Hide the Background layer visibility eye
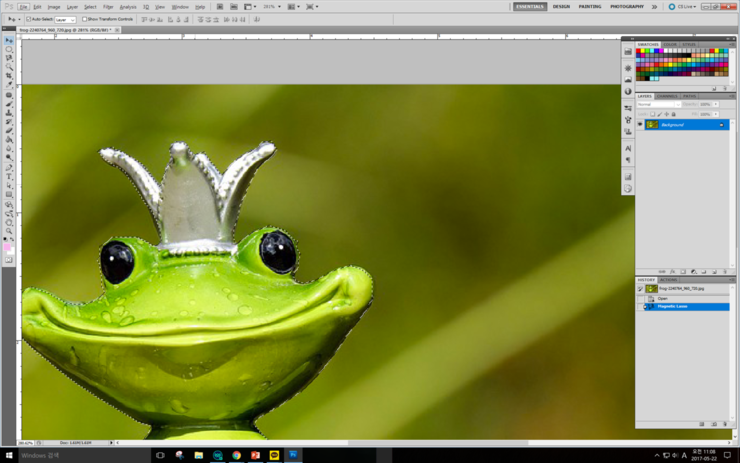 click(x=640, y=125)
